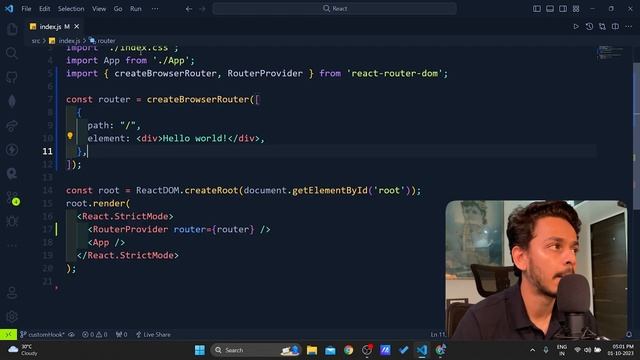Open the Accounts icon in activity bar
Viewport: 640px width, 360px height.
click(12, 292)
